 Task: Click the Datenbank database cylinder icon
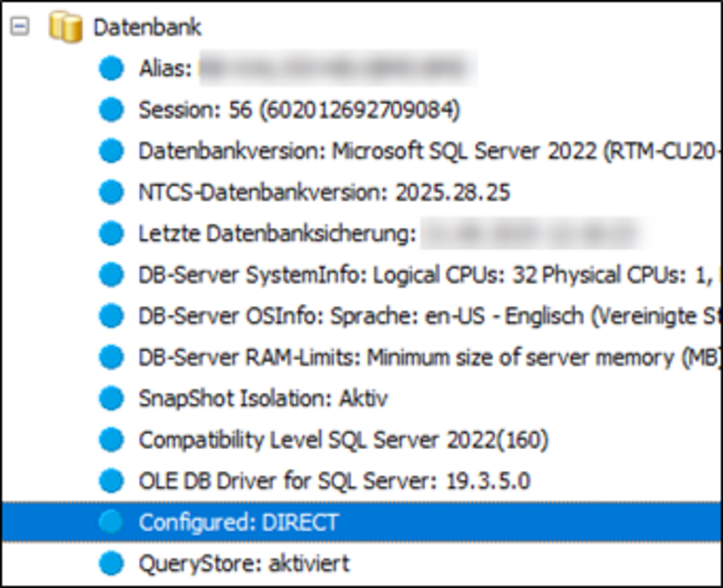coord(64,27)
